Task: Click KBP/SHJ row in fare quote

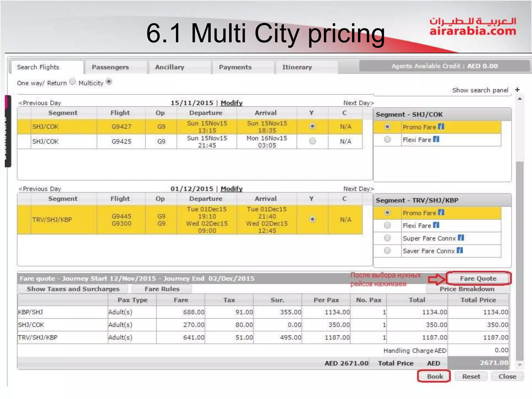Action: pos(263,312)
